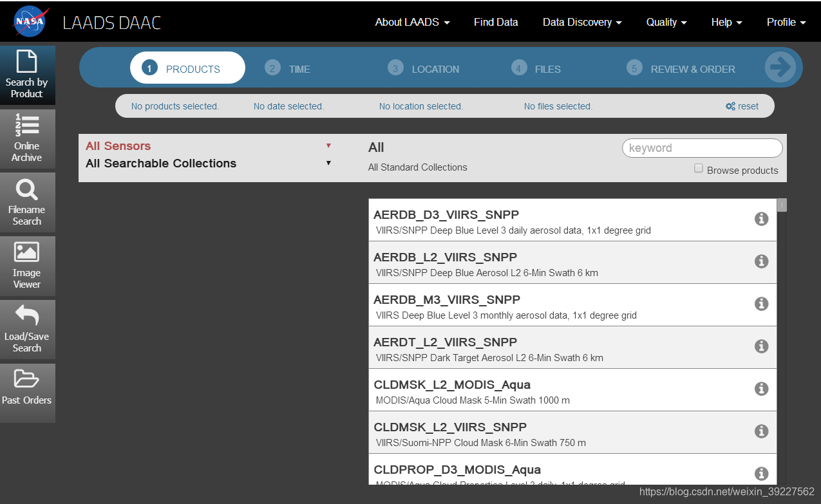Click 'No products selected.' status link
The height and width of the screenshot is (504, 821).
click(x=175, y=106)
